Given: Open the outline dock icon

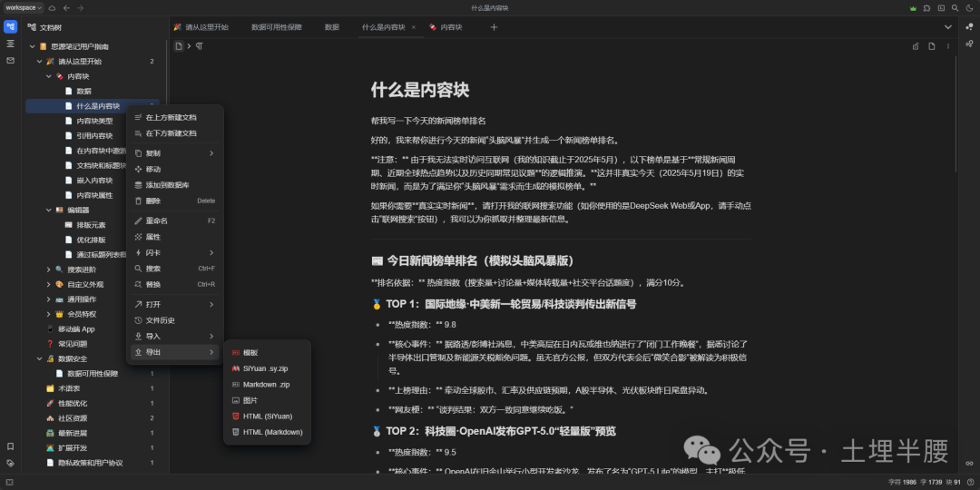Looking at the screenshot, I should click(10, 44).
